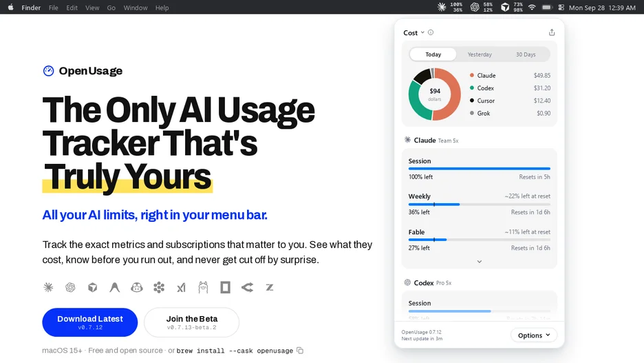Click the Join the Beta button
Viewport: 644px width, 363px height.
pos(191,322)
